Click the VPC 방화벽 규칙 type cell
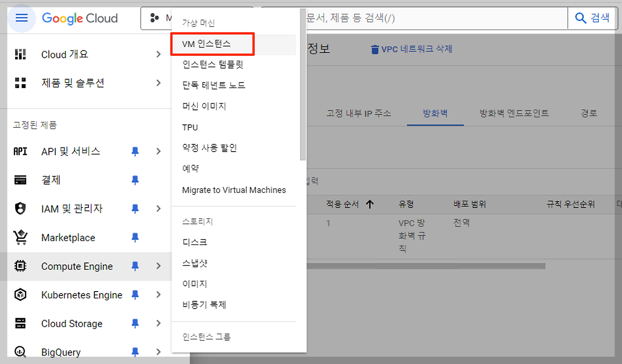Image resolution: width=622 pixels, height=364 pixels. click(412, 236)
